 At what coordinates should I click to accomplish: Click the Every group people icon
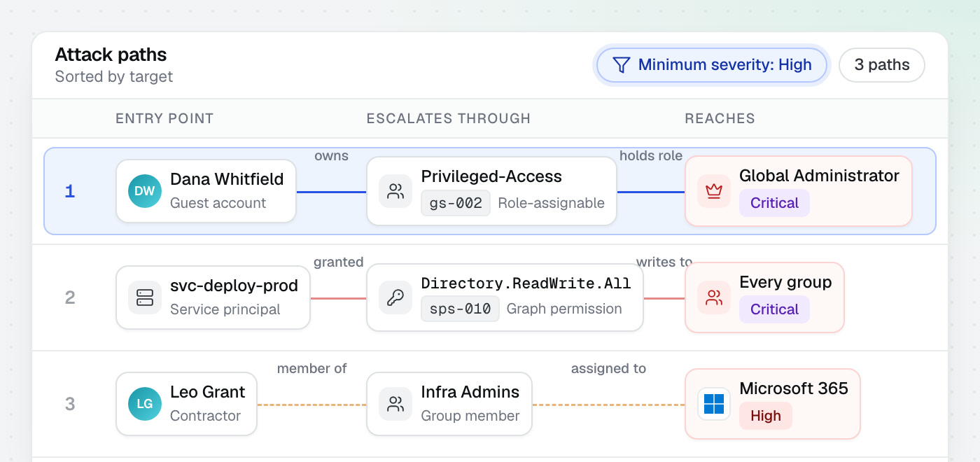coord(714,298)
